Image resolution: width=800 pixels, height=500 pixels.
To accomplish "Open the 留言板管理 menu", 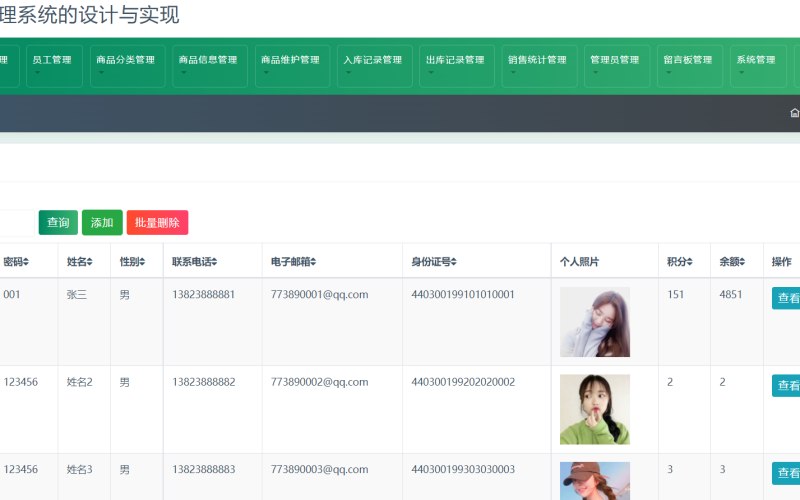I will click(x=690, y=66).
